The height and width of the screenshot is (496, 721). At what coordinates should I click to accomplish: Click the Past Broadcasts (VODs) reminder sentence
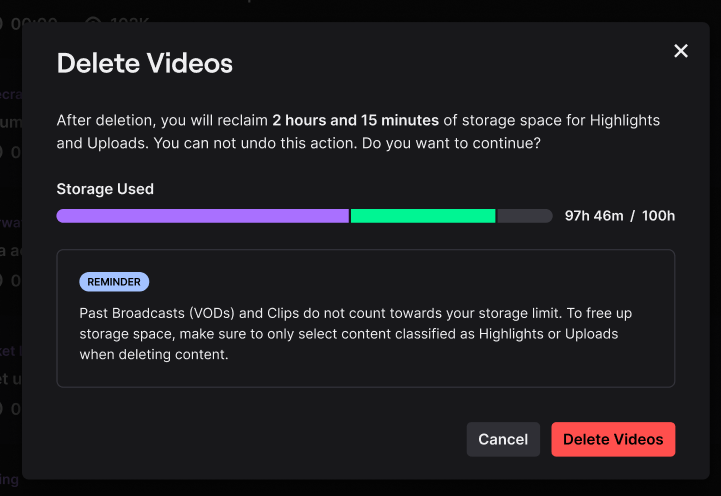(x=355, y=334)
